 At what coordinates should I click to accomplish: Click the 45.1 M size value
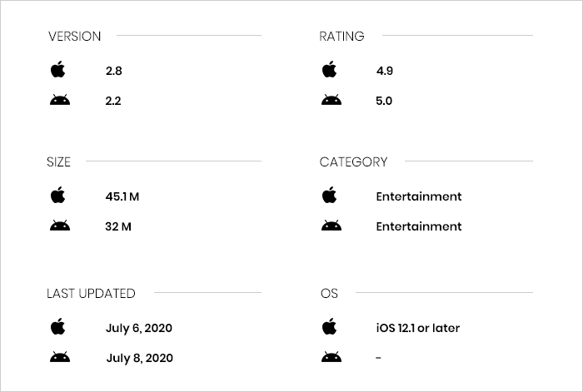(x=122, y=196)
